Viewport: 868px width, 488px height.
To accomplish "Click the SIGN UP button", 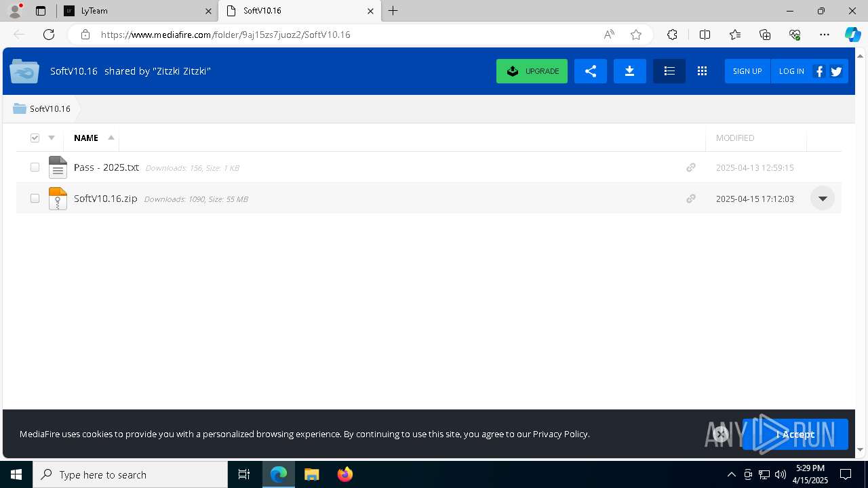I will (747, 71).
